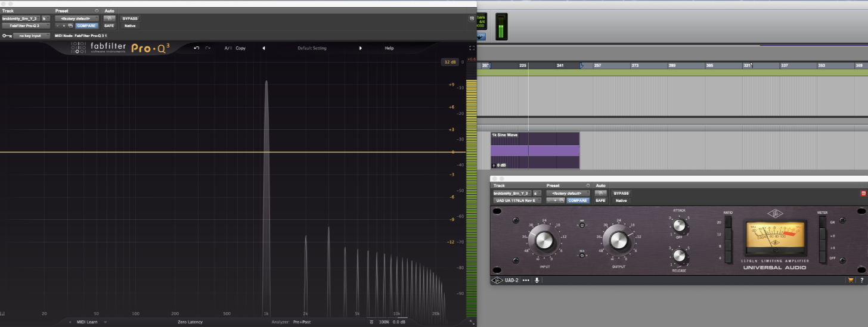Click Native label on UAD header
868x327 pixels.
click(621, 201)
